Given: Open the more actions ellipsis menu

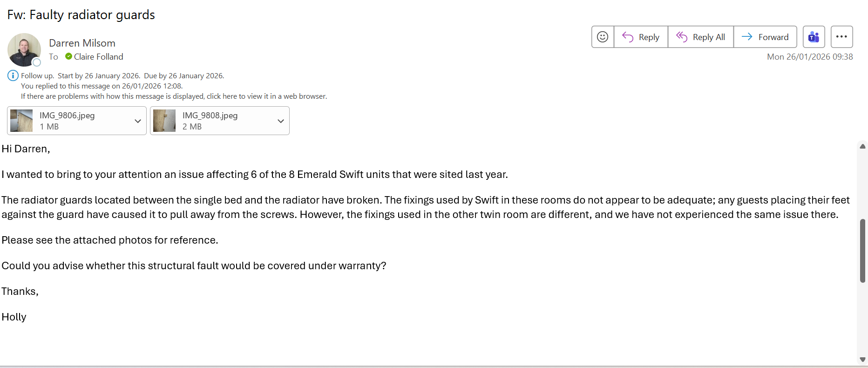Looking at the screenshot, I should tap(841, 37).
